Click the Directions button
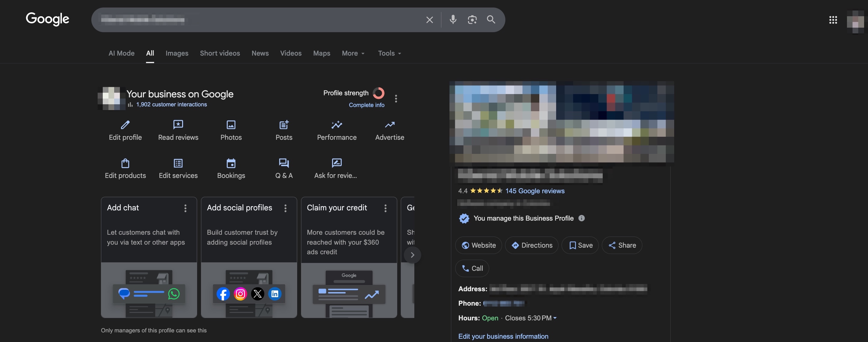868x342 pixels. tap(531, 245)
